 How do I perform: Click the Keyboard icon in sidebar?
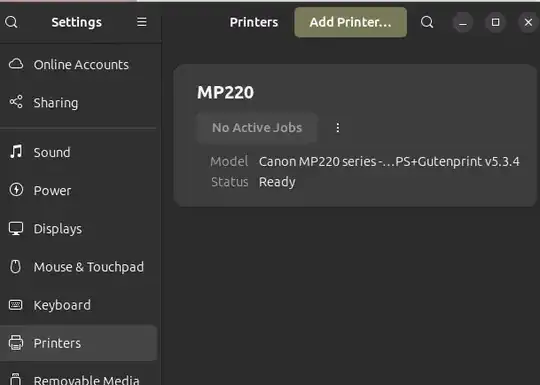tap(16, 305)
